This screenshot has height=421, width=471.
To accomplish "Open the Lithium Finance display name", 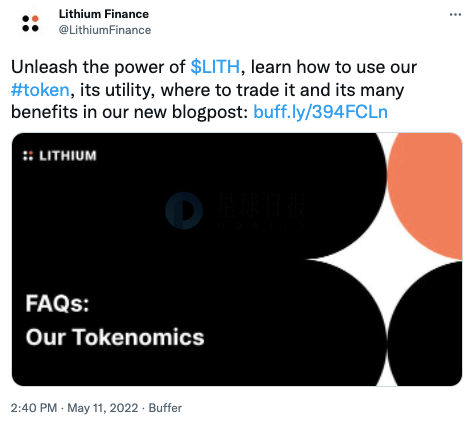I will (104, 14).
